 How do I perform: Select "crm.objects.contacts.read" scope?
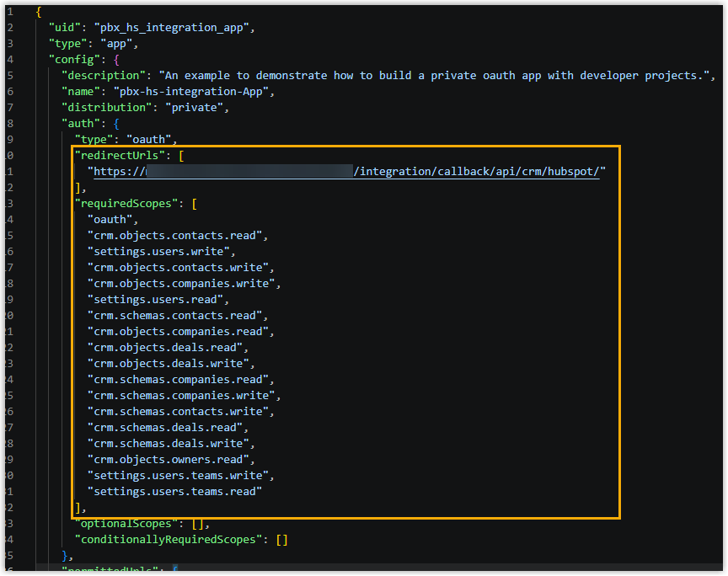point(175,236)
